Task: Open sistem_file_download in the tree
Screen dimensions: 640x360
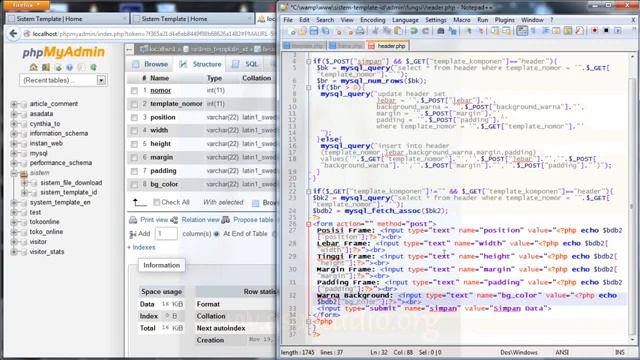Action: click(x=71, y=182)
